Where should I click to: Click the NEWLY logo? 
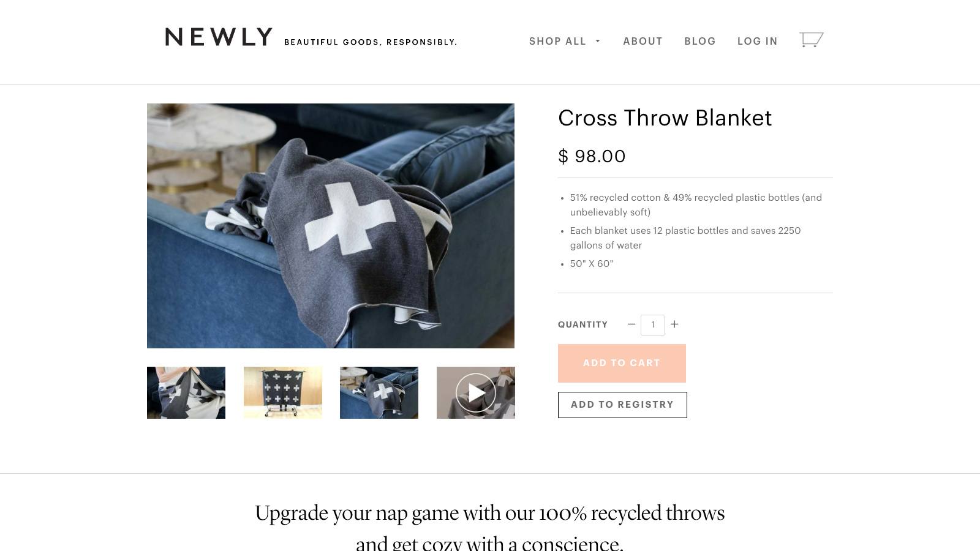(219, 37)
